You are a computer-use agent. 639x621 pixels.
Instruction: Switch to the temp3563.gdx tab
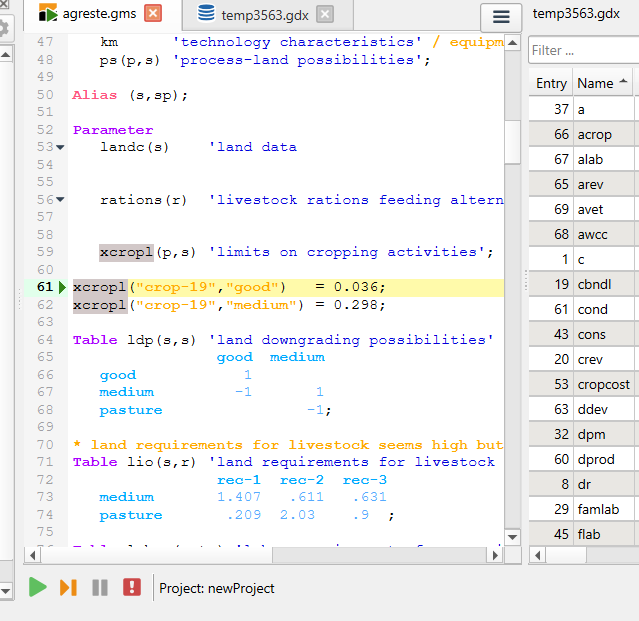(264, 14)
